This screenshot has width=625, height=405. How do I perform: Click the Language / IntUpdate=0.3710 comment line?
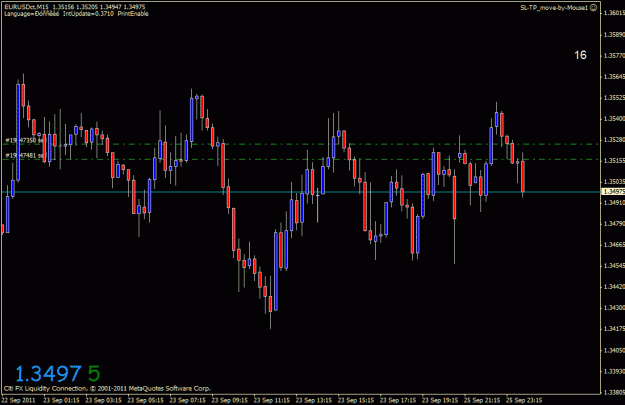(x=76, y=14)
